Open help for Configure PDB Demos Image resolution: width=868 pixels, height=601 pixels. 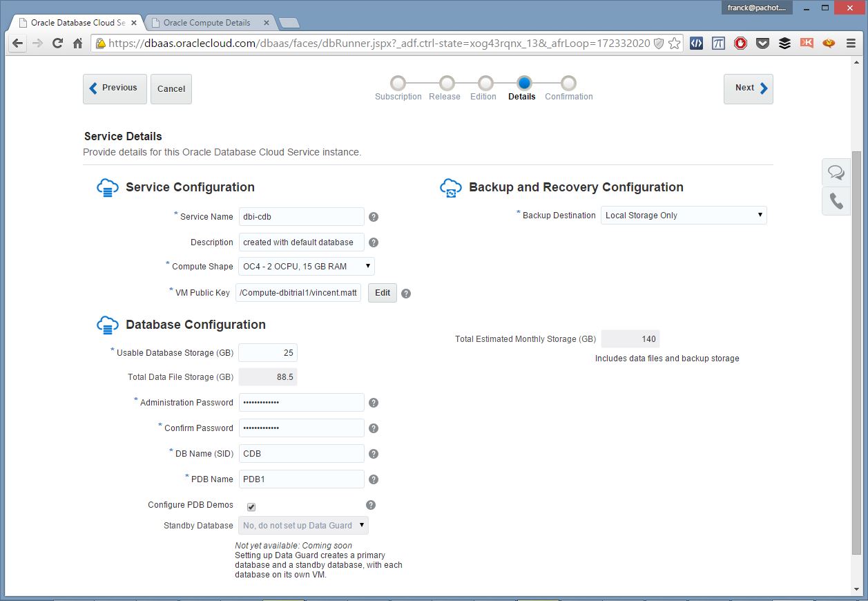pyautogui.click(x=371, y=505)
